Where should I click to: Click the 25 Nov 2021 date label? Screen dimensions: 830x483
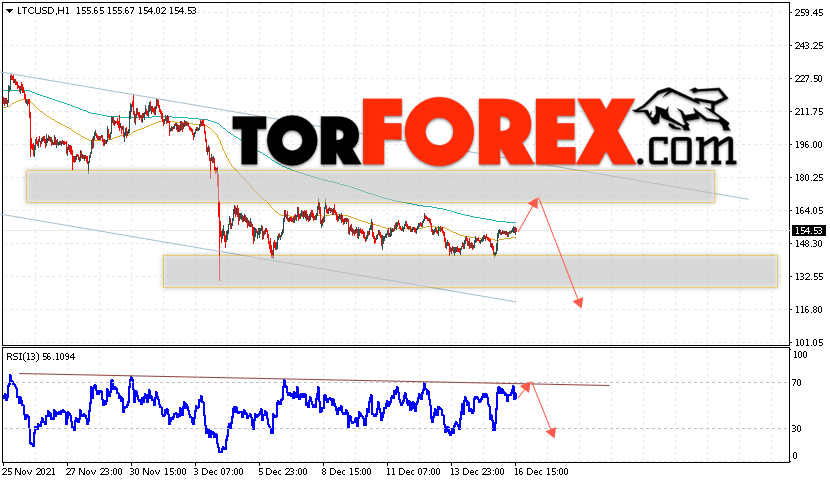(29, 471)
